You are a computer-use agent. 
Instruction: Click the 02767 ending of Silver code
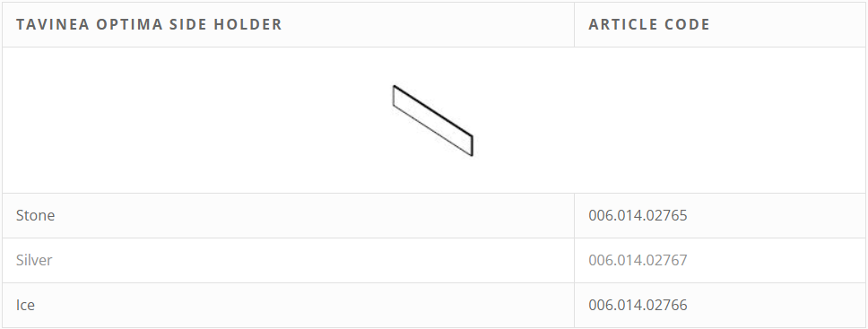(668, 260)
